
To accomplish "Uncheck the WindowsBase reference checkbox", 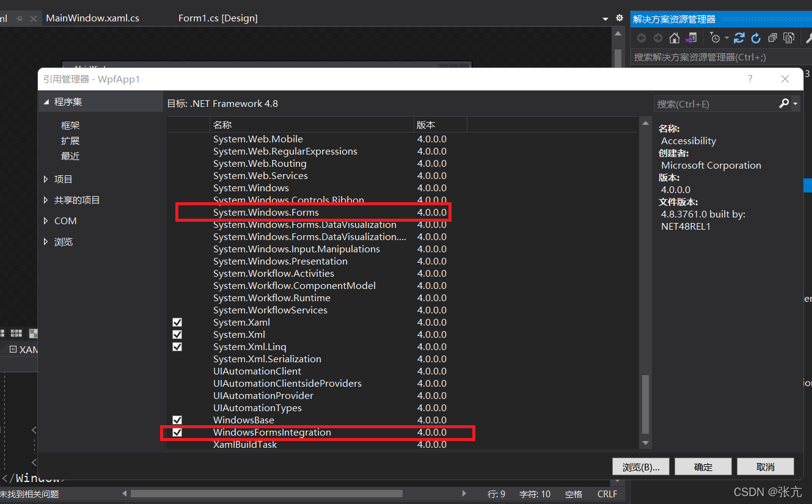I will tap(177, 420).
